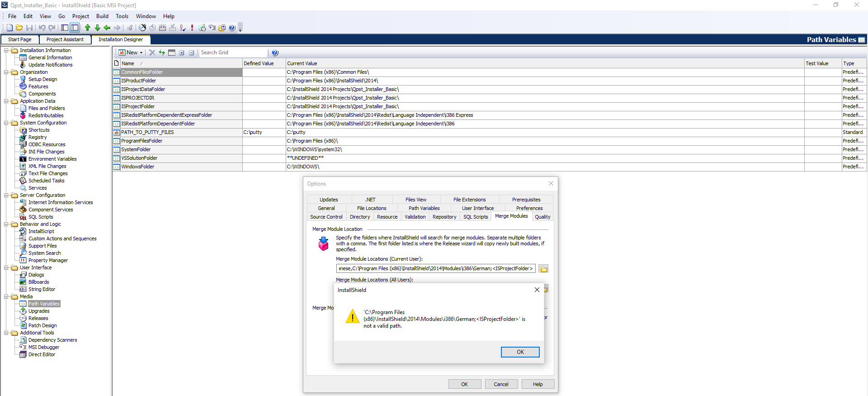Toggle the view list pane icon

pos(75,28)
